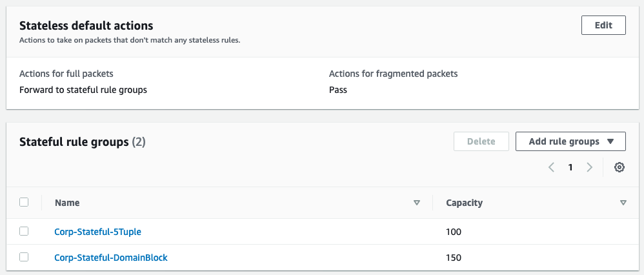Click the capacity value 150
Viewport: 644px width, 275px height.
[454, 258]
